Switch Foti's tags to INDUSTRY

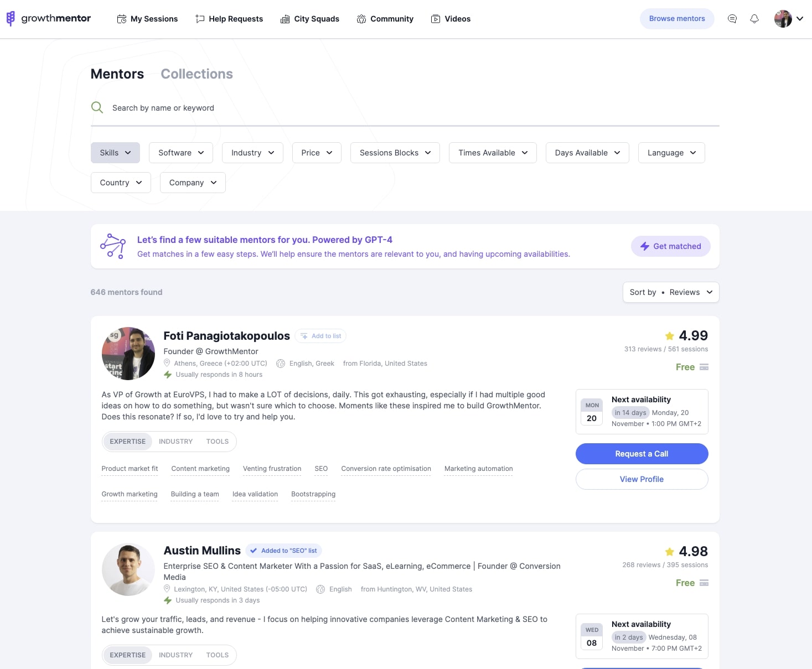coord(175,442)
